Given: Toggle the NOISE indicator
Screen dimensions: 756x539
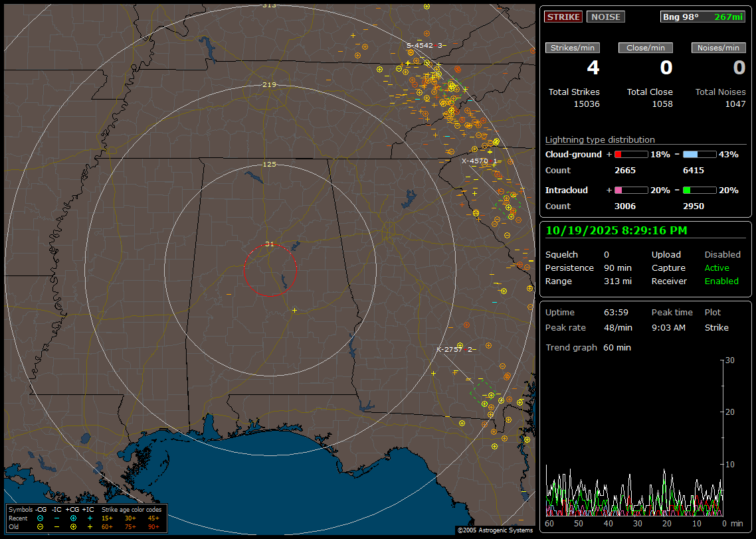Looking at the screenshot, I should click(605, 17).
